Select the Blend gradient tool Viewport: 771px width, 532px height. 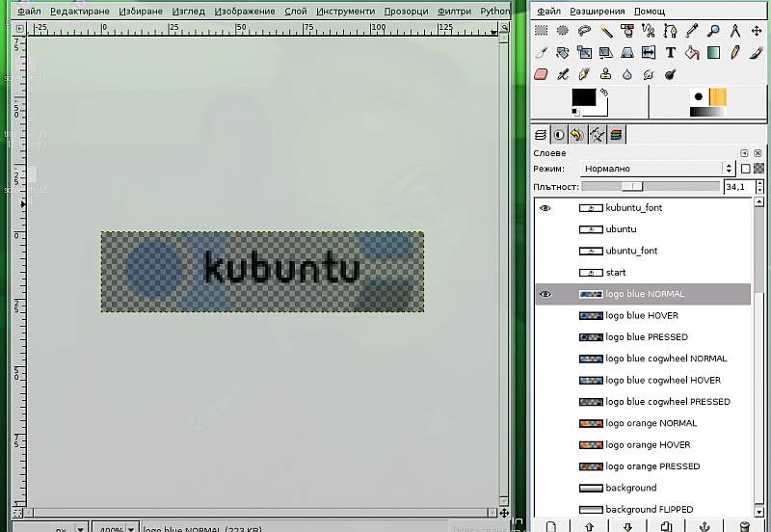pyautogui.click(x=713, y=53)
